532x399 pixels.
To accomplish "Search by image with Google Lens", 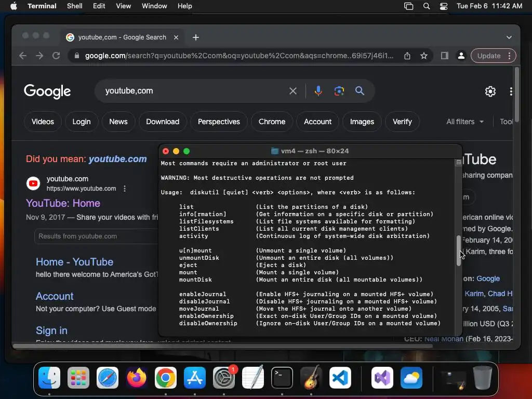I will (339, 91).
